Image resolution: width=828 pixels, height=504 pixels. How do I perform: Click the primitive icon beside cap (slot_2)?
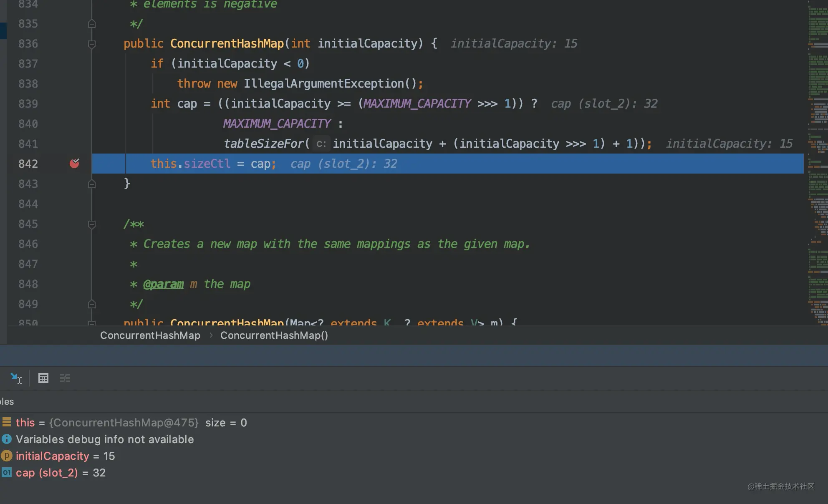(7, 472)
